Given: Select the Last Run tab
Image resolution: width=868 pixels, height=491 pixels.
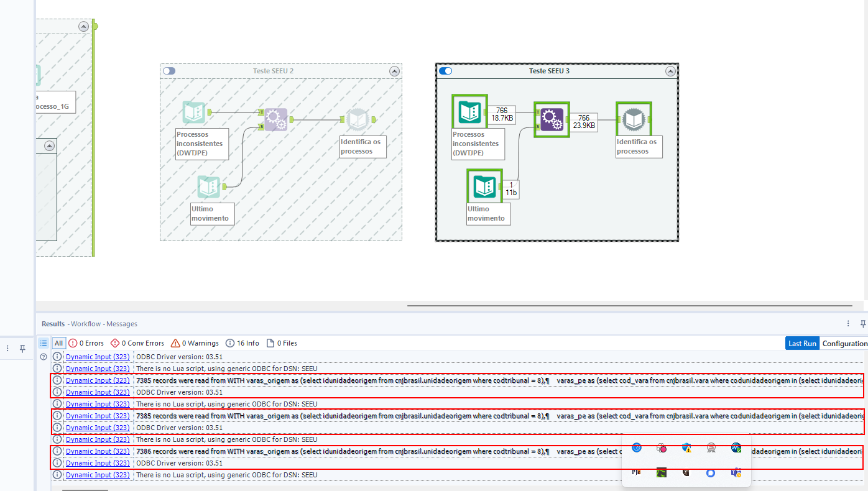Looking at the screenshot, I should (802, 342).
